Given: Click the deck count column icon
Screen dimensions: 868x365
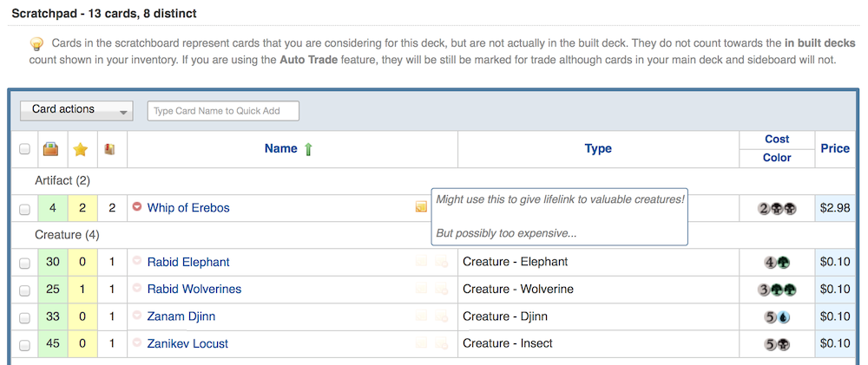Looking at the screenshot, I should click(x=110, y=149).
